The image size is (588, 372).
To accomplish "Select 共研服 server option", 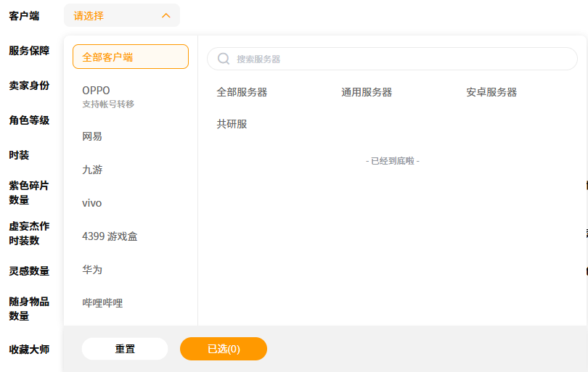I will click(232, 124).
